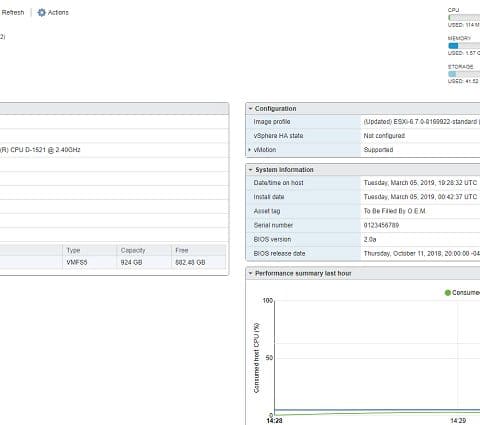The width and height of the screenshot is (480, 425).
Task: Expand the vMotion row
Action: 249,150
